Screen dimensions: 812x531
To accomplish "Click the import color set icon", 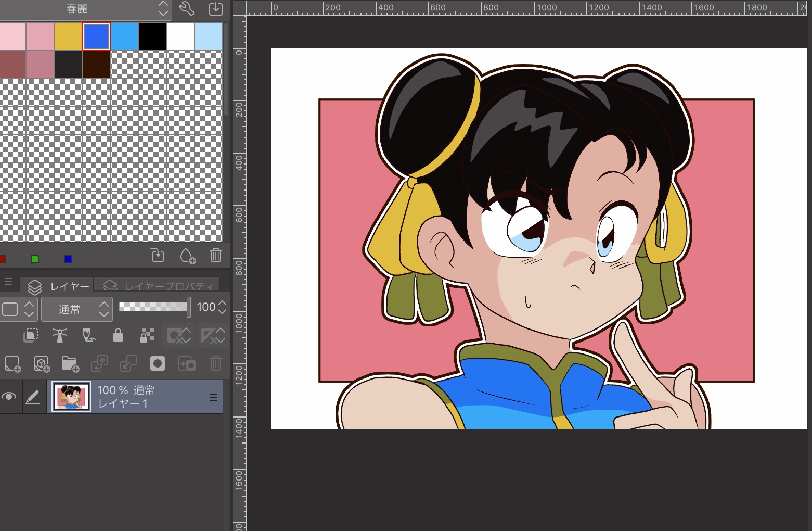I will pos(215,8).
